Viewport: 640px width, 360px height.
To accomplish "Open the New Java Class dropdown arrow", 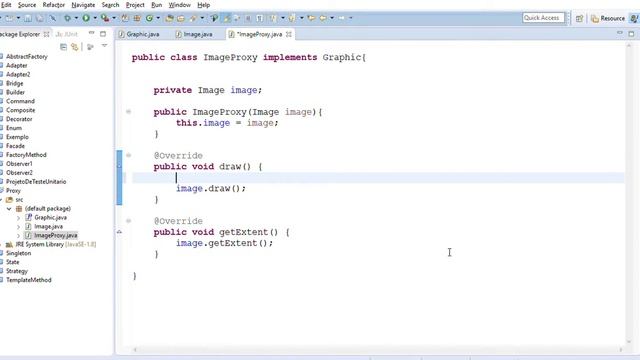I will (158, 18).
